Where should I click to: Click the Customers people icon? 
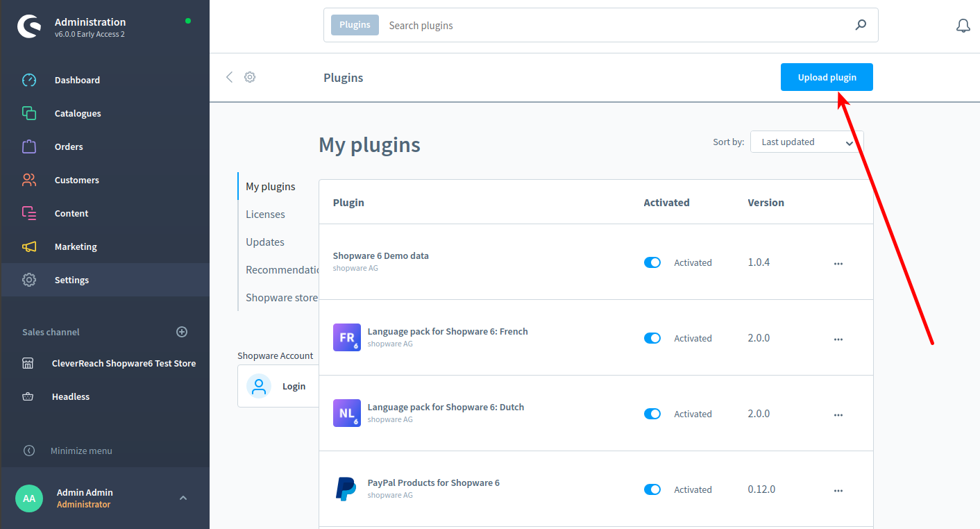(x=29, y=180)
